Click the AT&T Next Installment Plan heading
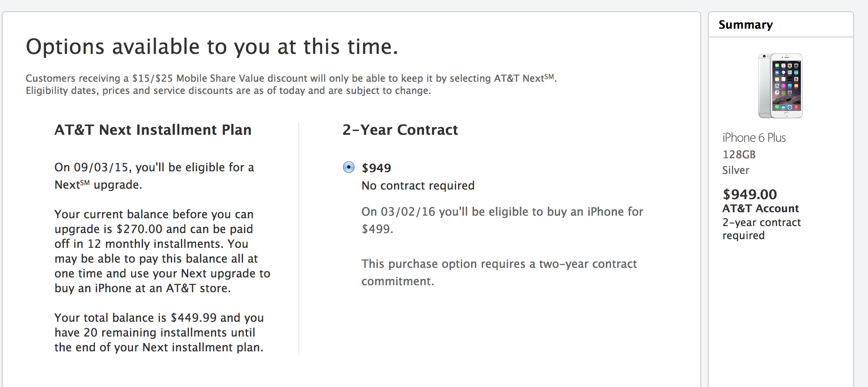 153,130
